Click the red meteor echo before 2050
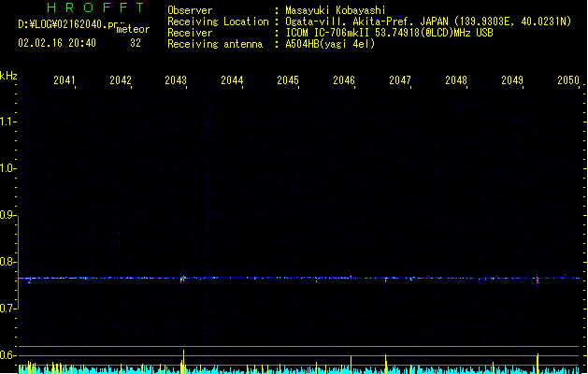 click(x=538, y=280)
